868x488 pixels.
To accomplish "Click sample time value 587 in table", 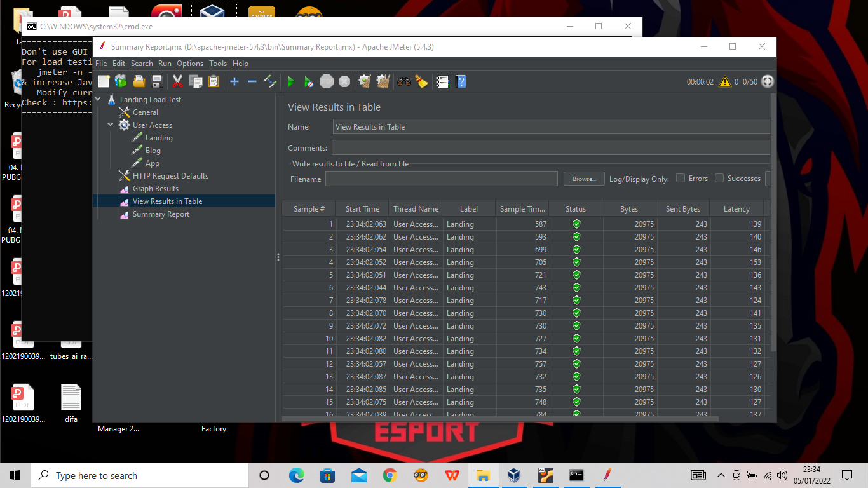I will pyautogui.click(x=541, y=224).
